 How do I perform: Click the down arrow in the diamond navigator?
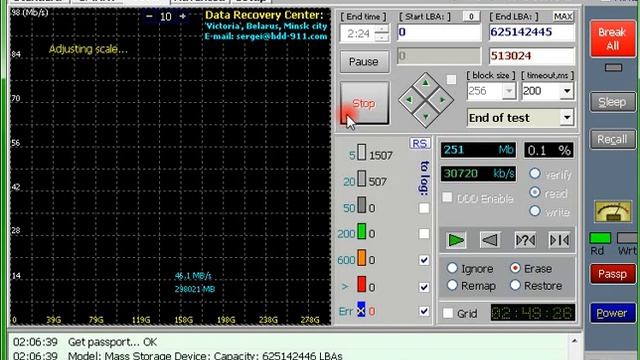click(425, 116)
